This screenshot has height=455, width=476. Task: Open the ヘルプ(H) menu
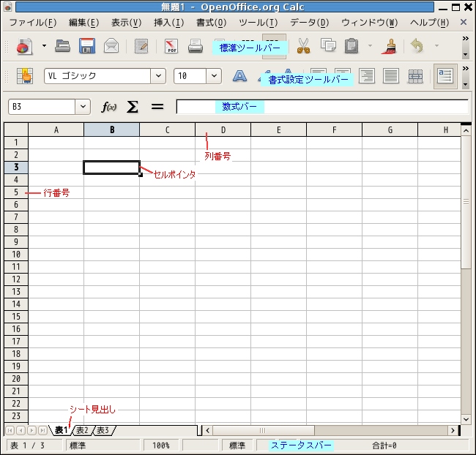click(429, 23)
